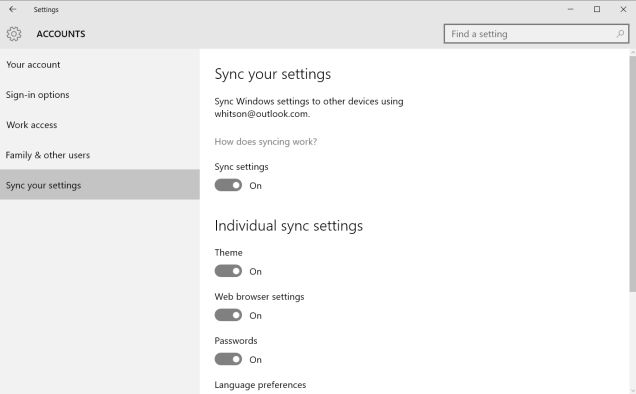Click the 'Individual sync settings' heading
The image size is (636, 394).
(288, 226)
